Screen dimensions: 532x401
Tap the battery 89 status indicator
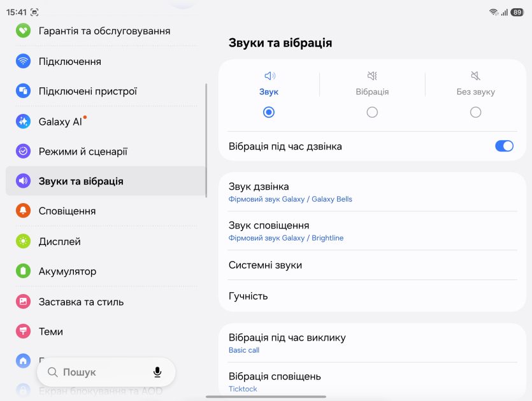517,12
